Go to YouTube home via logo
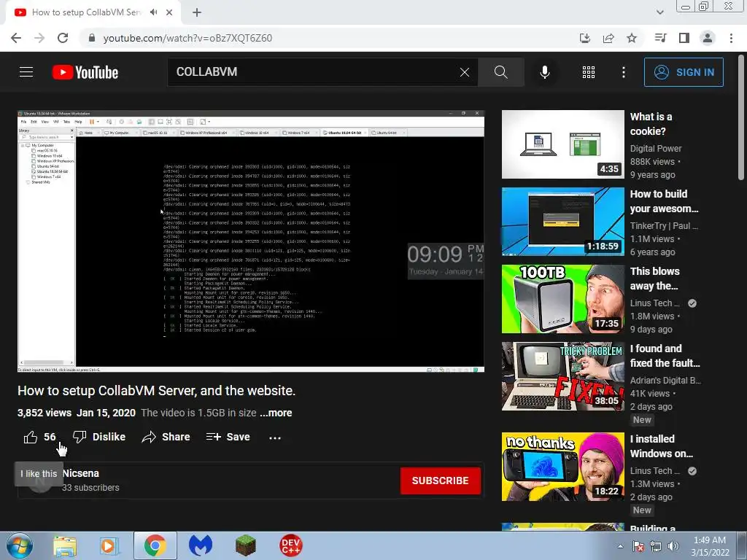This screenshot has height=560, width=747. pos(85,72)
